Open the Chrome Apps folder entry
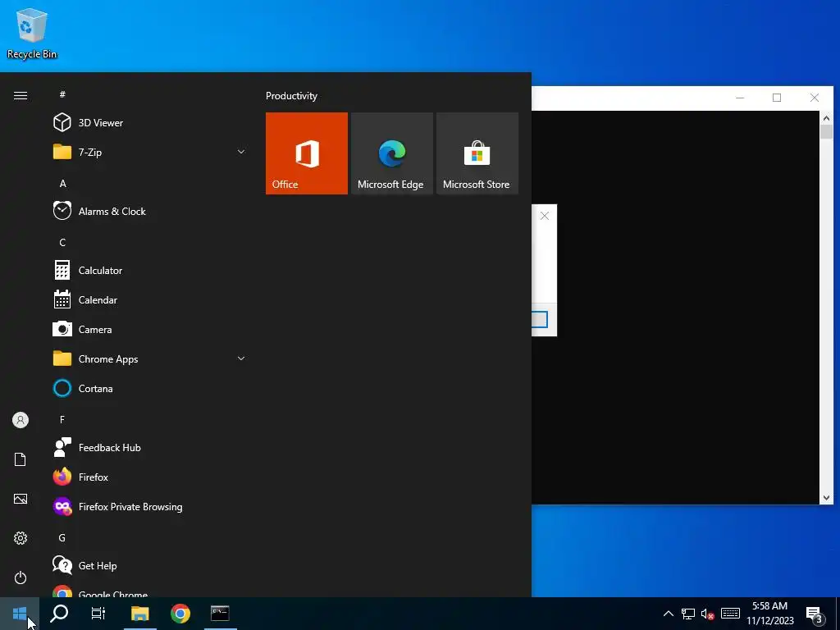 click(149, 359)
